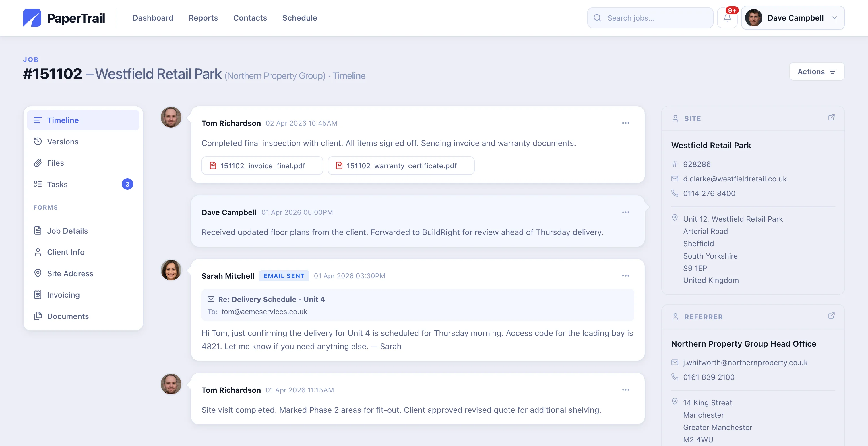Image resolution: width=868 pixels, height=446 pixels.
Task: Go to the Reports nav menu
Action: click(203, 18)
